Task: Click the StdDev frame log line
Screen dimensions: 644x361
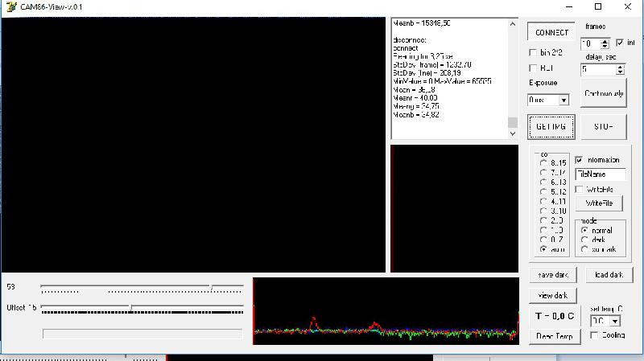Action: [x=432, y=65]
